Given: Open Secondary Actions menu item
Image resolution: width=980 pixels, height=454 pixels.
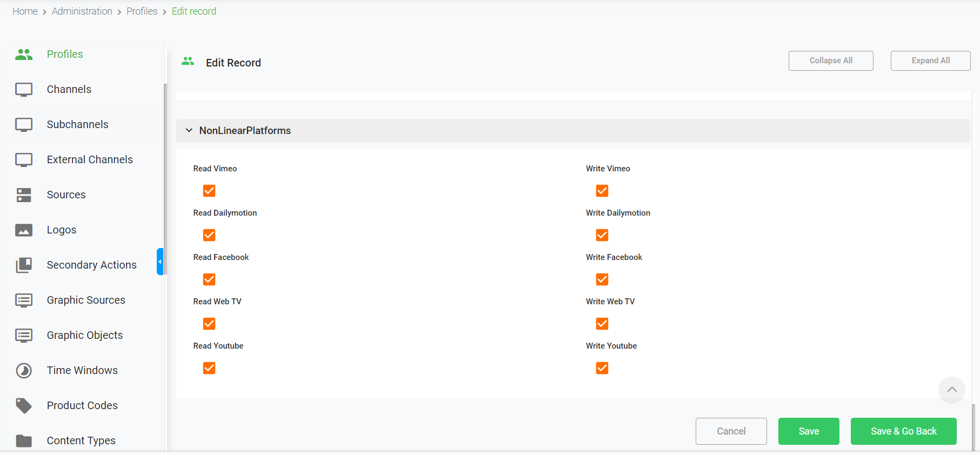Looking at the screenshot, I should tap(92, 265).
